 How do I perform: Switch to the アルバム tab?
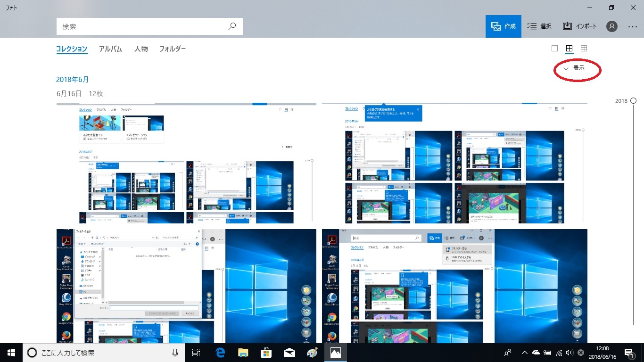coord(111,49)
